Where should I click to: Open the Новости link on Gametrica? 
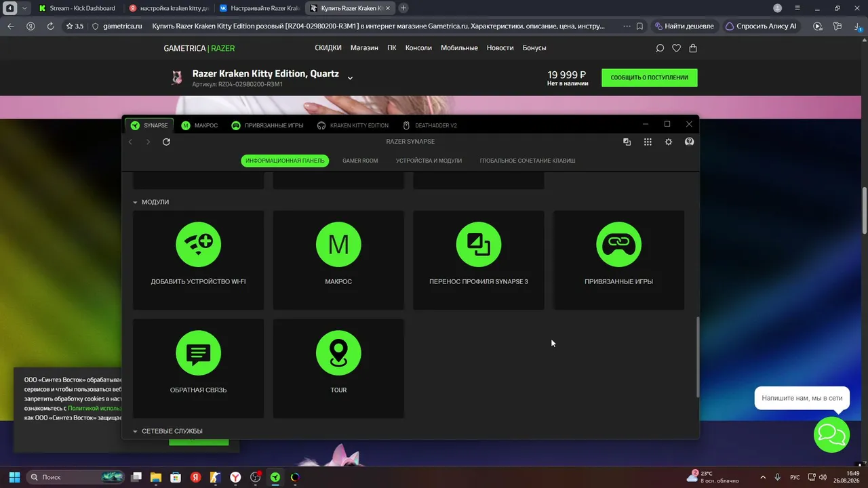tap(500, 48)
